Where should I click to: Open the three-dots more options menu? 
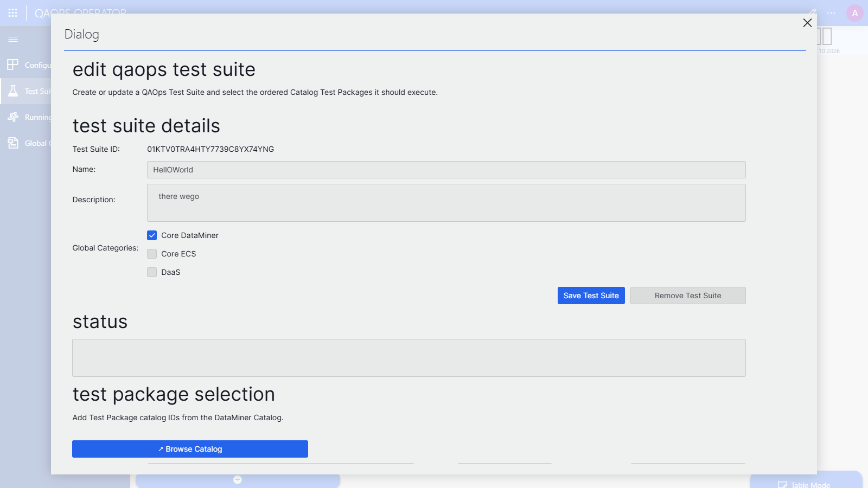(831, 13)
